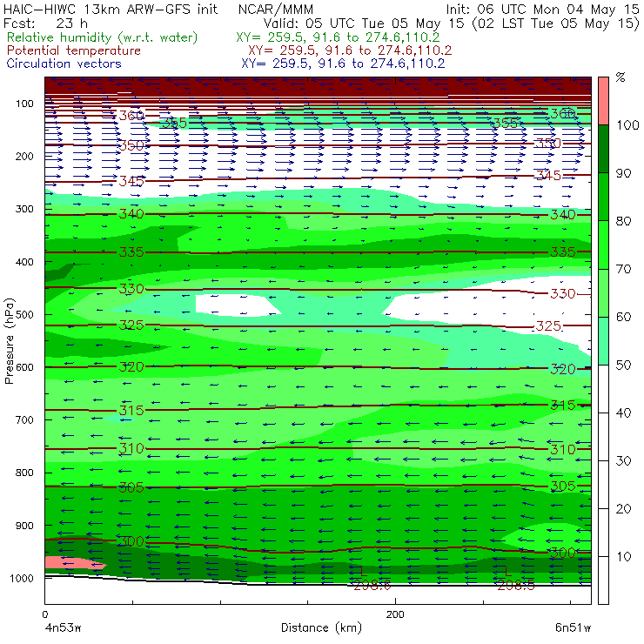Image resolution: width=644 pixels, height=644 pixels.
Task: Click the colorbar '80' label
Action: click(x=623, y=221)
